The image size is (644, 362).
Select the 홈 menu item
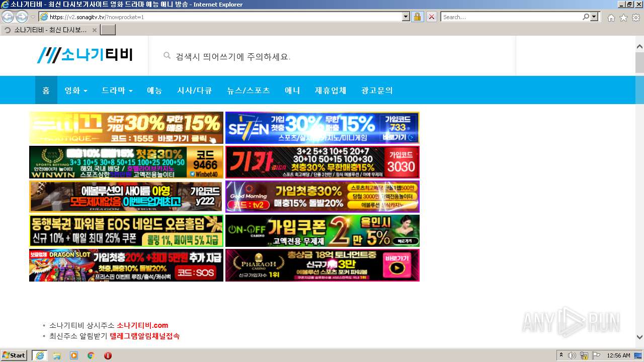46,90
